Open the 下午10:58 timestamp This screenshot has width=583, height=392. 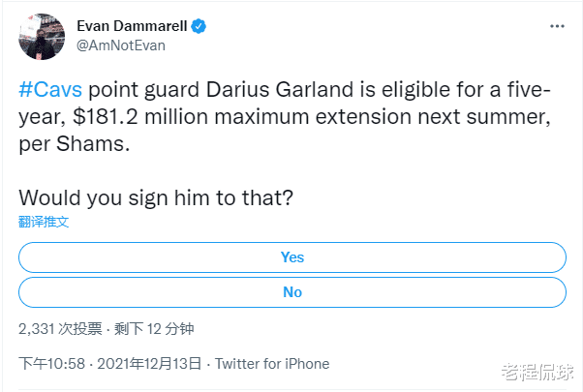52,364
